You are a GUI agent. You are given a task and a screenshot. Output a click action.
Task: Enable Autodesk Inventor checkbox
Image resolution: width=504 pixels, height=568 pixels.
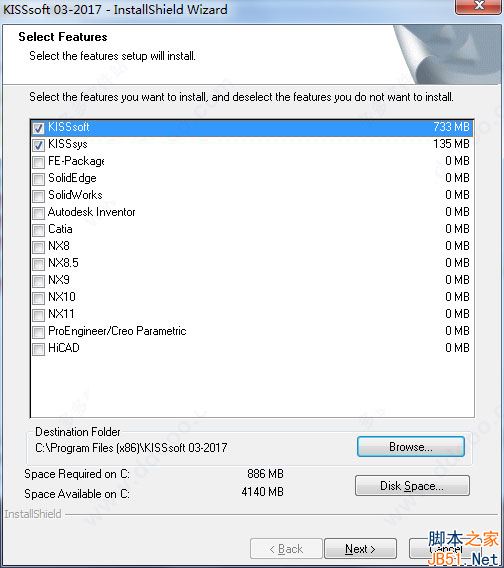[38, 213]
